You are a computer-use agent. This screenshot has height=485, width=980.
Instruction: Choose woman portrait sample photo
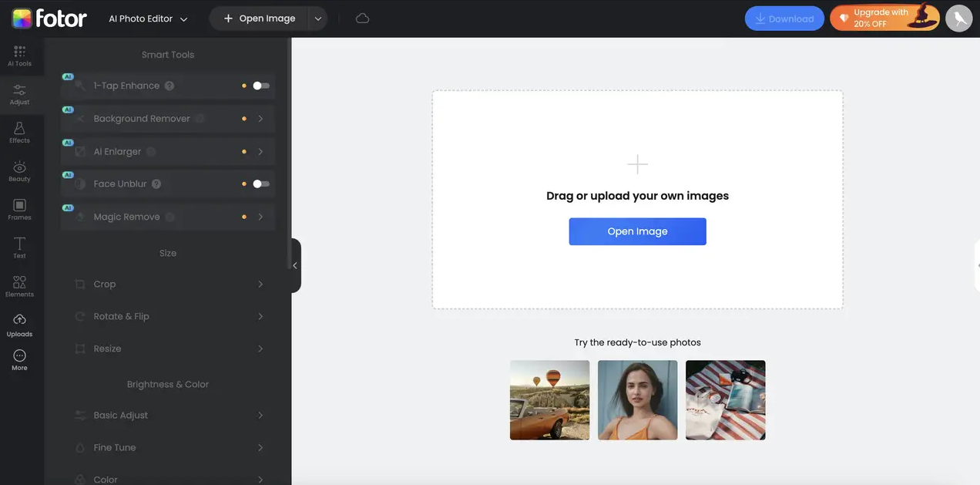click(637, 400)
